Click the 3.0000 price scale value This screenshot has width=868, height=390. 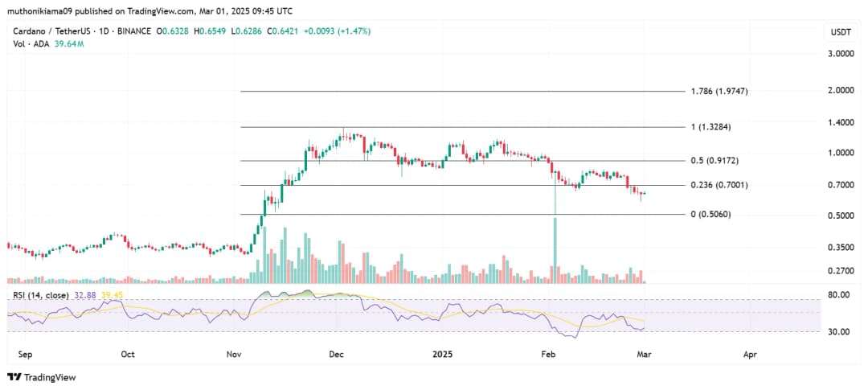(839, 54)
